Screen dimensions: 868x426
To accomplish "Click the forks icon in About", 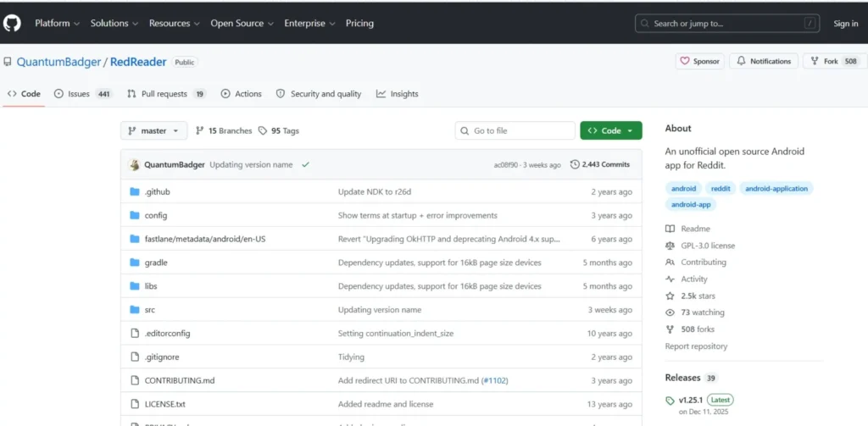I will [x=670, y=329].
